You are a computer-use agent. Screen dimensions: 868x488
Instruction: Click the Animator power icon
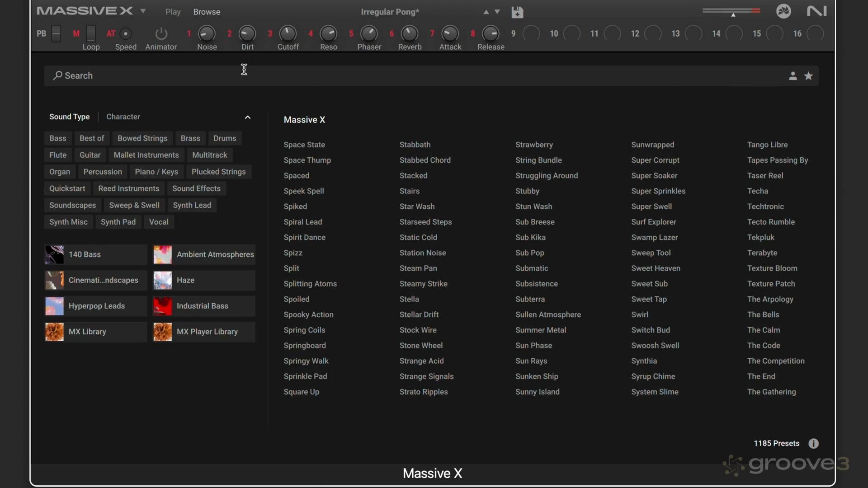[x=161, y=34]
